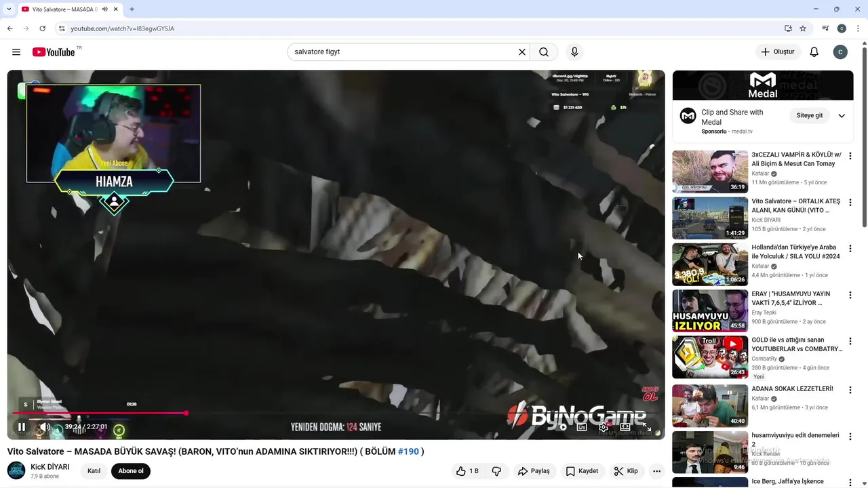Screen dimensions: 868x488
Task: Open the YouTube guide hamburger menu
Action: coord(16,52)
